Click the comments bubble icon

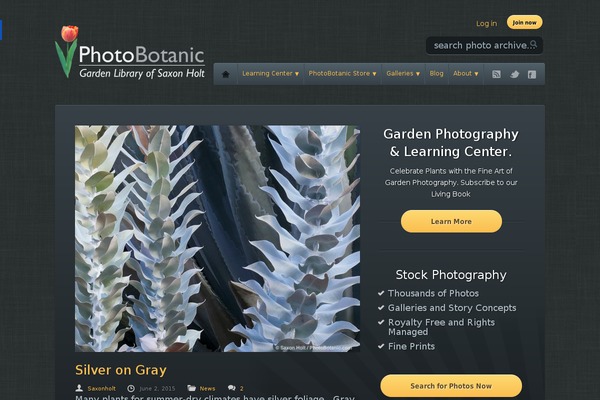coord(232,388)
